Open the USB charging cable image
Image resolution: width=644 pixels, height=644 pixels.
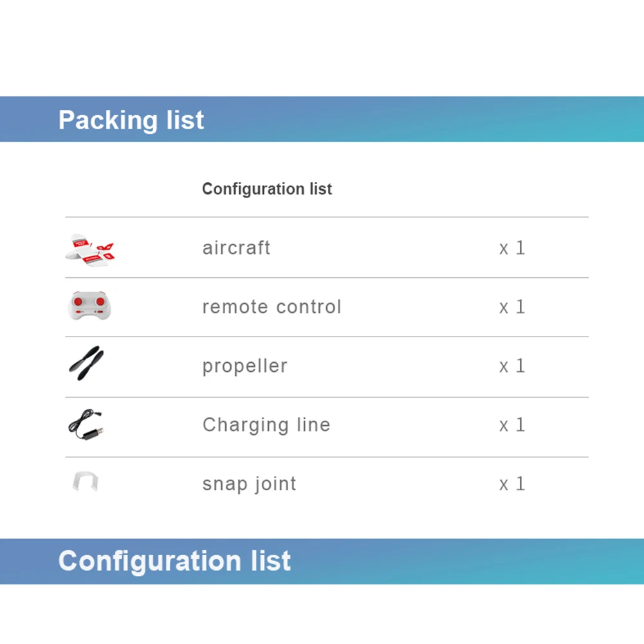coord(86,425)
